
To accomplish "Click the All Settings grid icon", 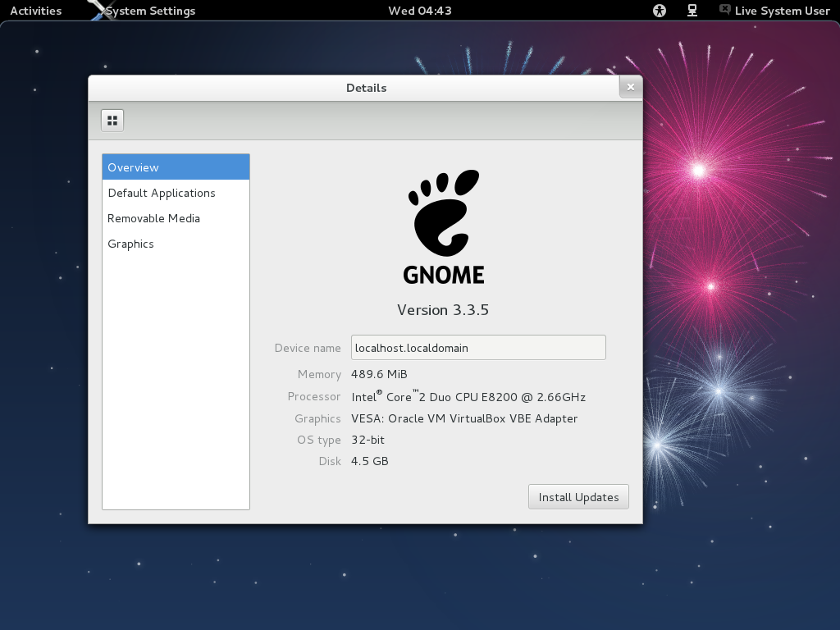I will [112, 120].
